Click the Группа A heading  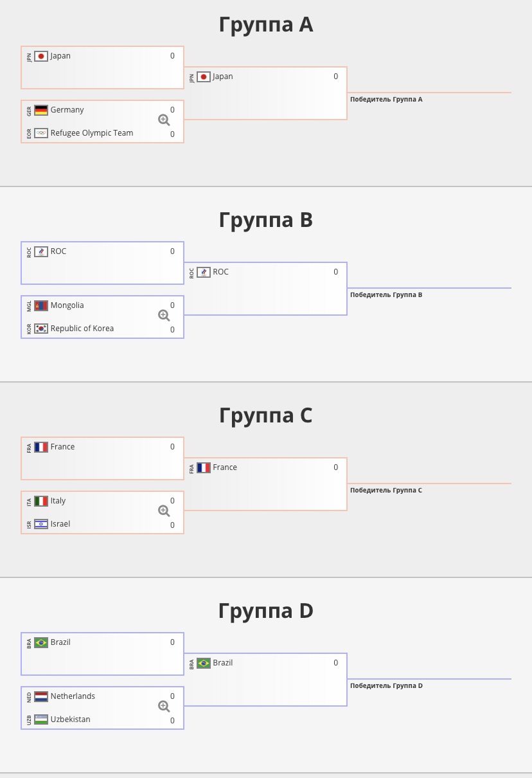pos(265,24)
